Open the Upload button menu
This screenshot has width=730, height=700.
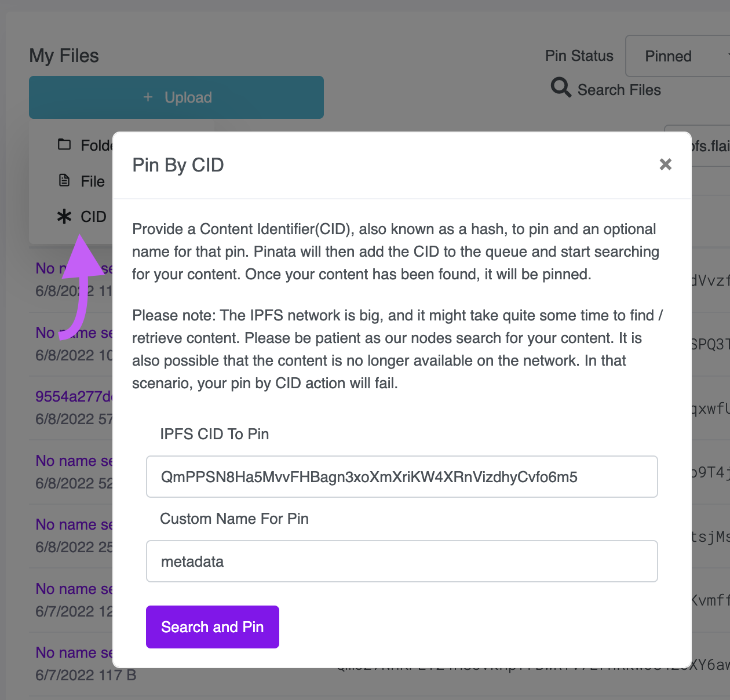point(177,97)
